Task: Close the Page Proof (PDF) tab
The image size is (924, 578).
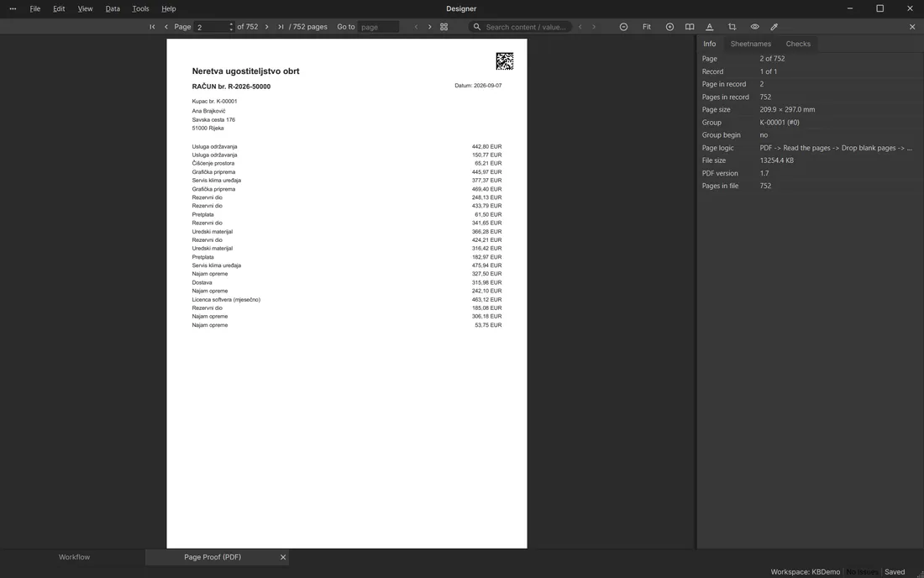Action: pyautogui.click(x=283, y=557)
